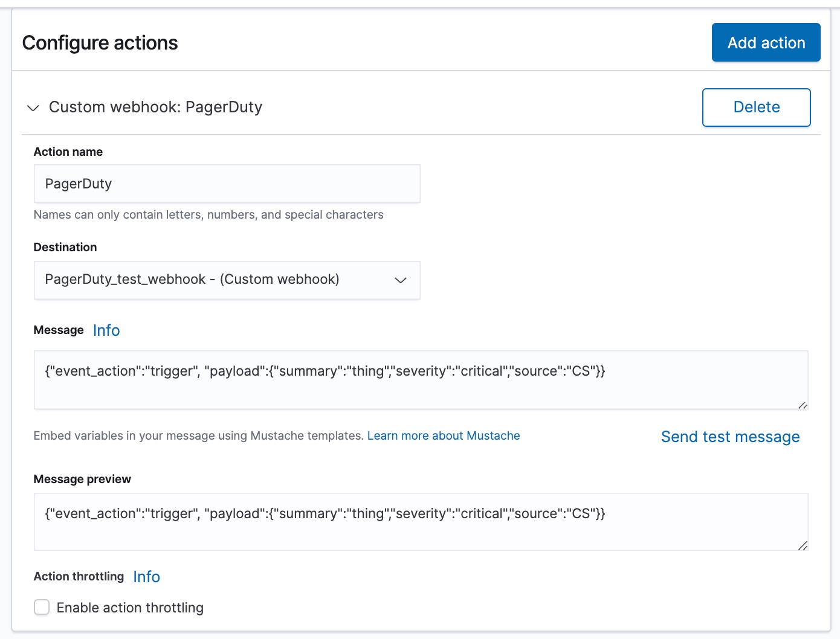
Task: Enable action throttling checkbox
Action: pyautogui.click(x=42, y=607)
